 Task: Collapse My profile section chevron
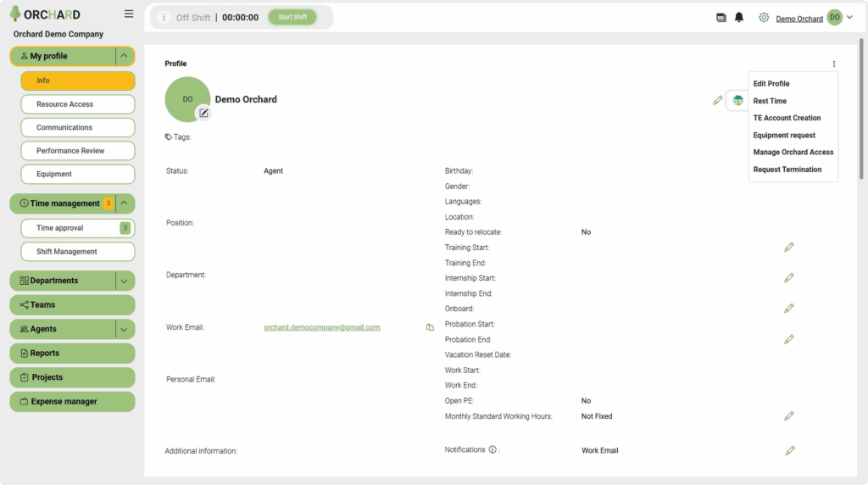click(x=124, y=56)
